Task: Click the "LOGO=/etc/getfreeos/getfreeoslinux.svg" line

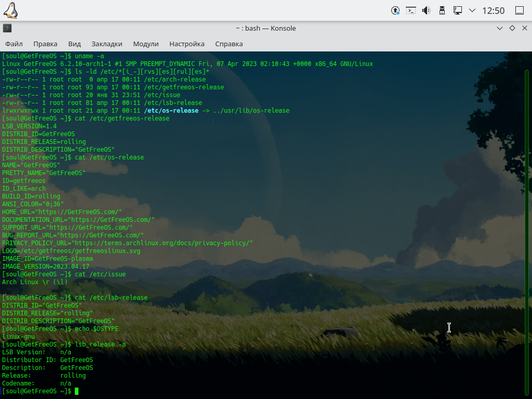Action: pos(71,251)
